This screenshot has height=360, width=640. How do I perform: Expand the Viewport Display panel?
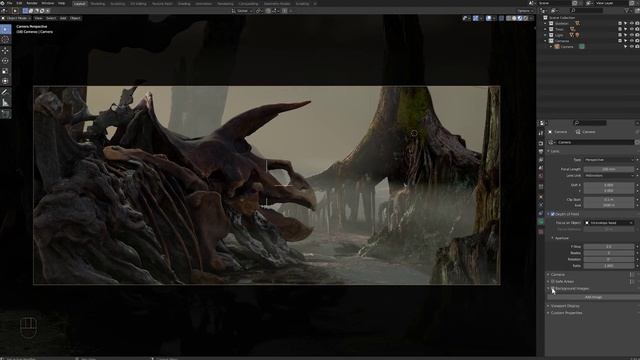[x=548, y=306]
